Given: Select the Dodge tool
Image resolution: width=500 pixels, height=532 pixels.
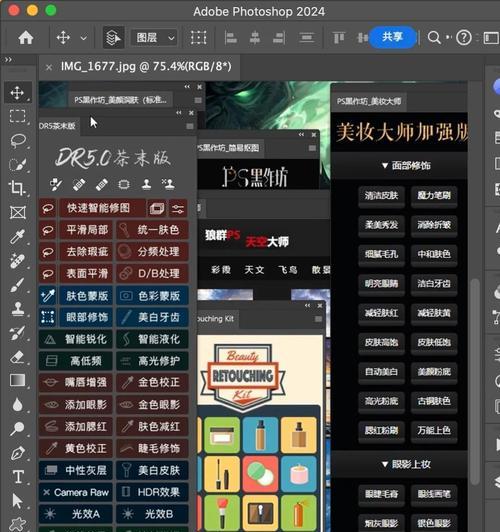Looking at the screenshot, I should point(17,429).
